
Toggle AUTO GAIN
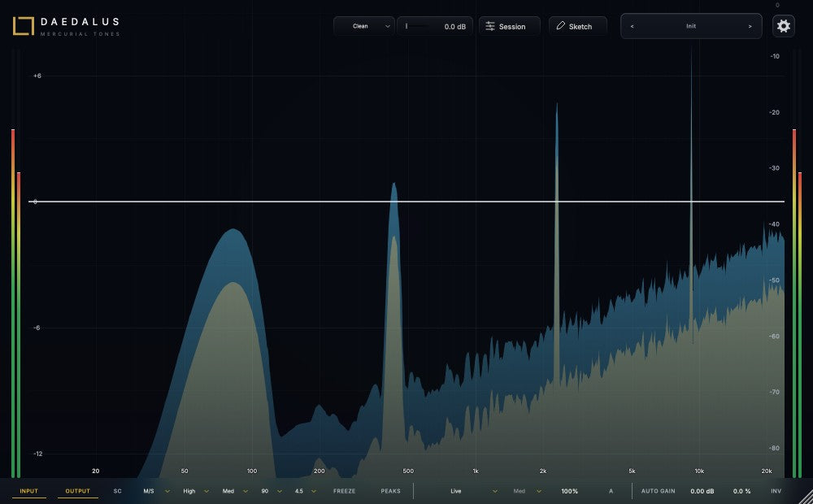(658, 491)
